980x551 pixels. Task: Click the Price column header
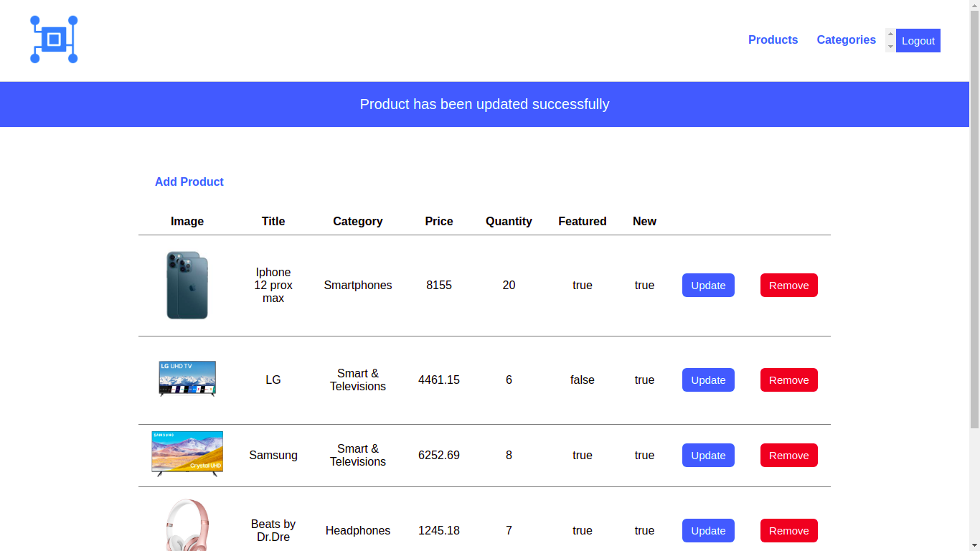pos(439,222)
